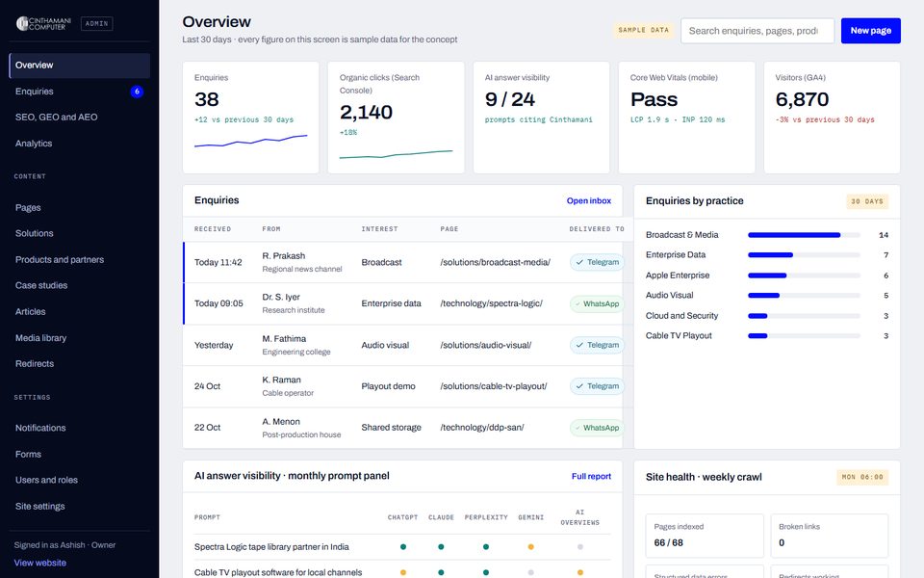The width and height of the screenshot is (924, 578).
Task: Click the Broken links 0 card
Action: coord(830,536)
